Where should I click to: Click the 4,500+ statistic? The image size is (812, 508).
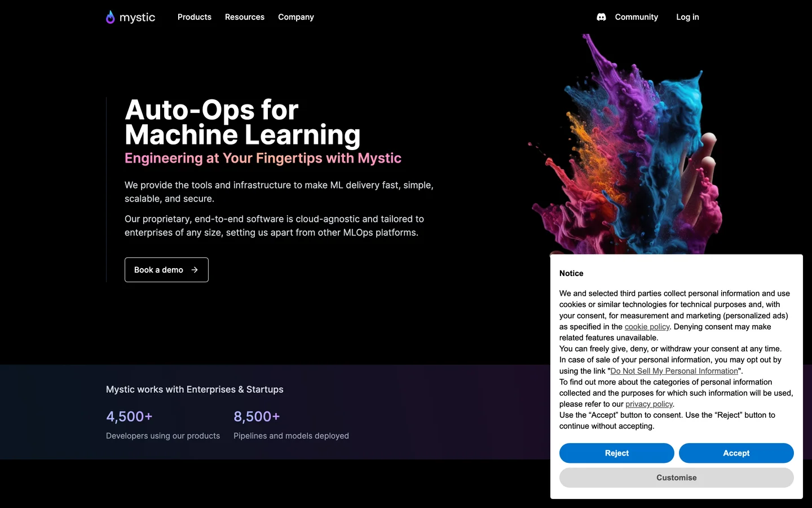click(129, 417)
